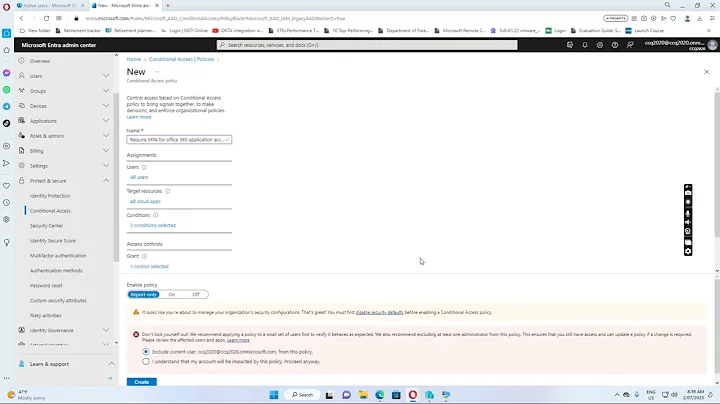Click the Home breadcrumb link
Screen dimensions: 720x404
[134, 59]
